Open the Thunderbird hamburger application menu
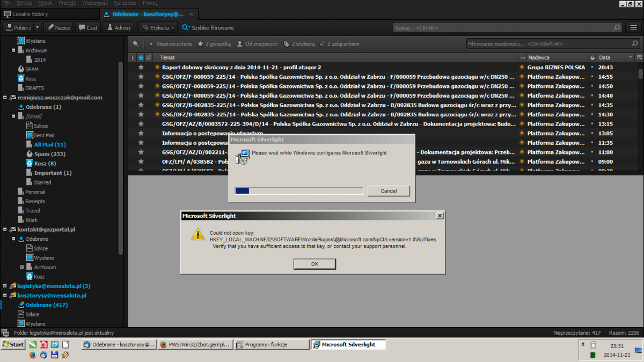 pos(633,27)
